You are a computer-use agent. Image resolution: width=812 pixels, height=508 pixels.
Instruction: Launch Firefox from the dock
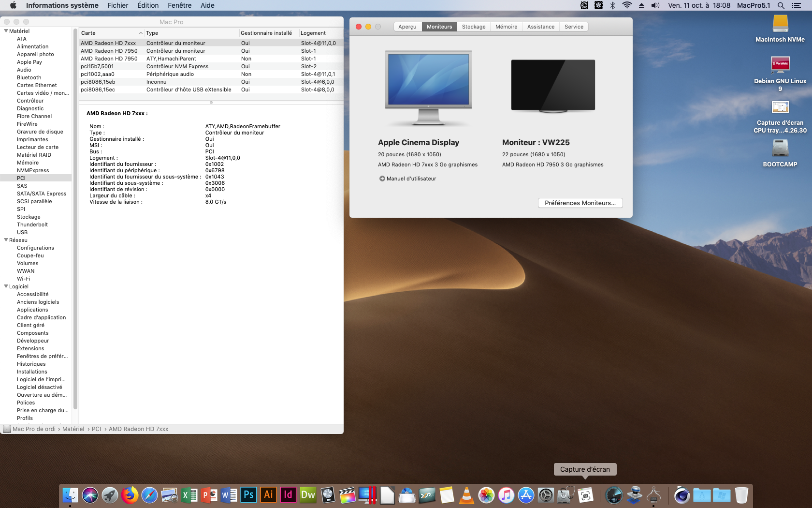pos(130,495)
